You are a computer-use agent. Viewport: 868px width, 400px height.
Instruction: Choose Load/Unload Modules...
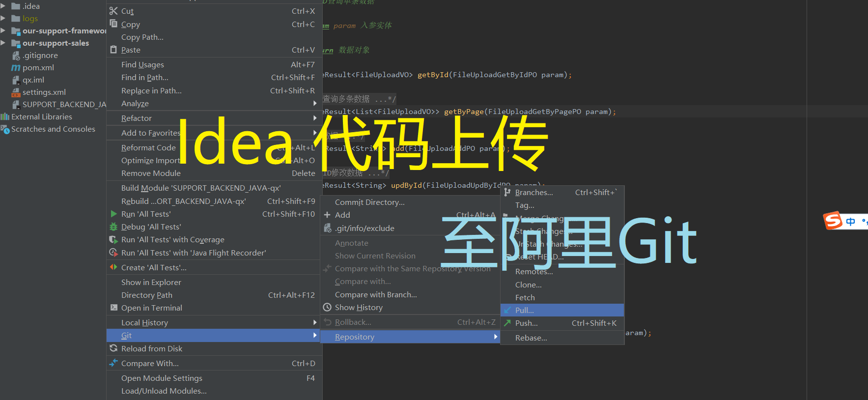click(214, 391)
